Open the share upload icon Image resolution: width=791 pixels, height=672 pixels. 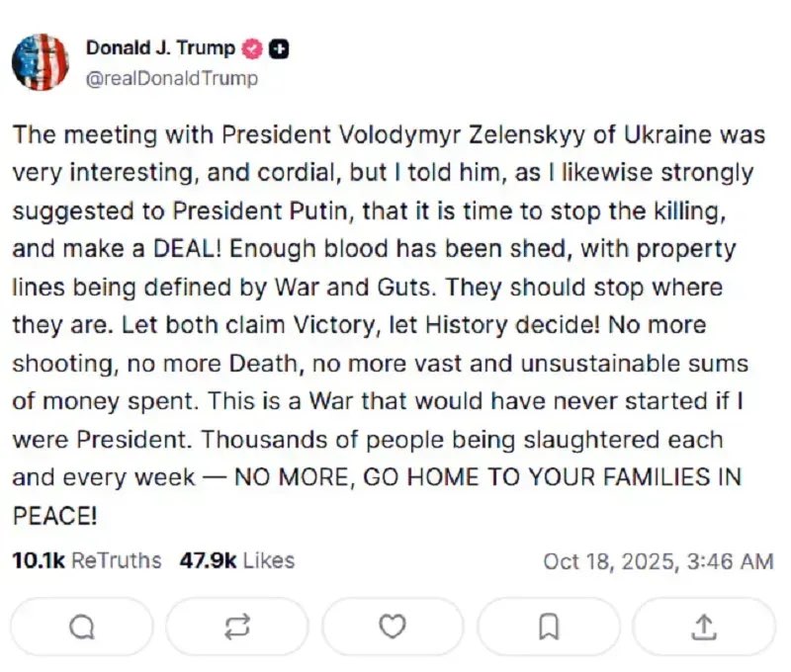pyautogui.click(x=704, y=626)
